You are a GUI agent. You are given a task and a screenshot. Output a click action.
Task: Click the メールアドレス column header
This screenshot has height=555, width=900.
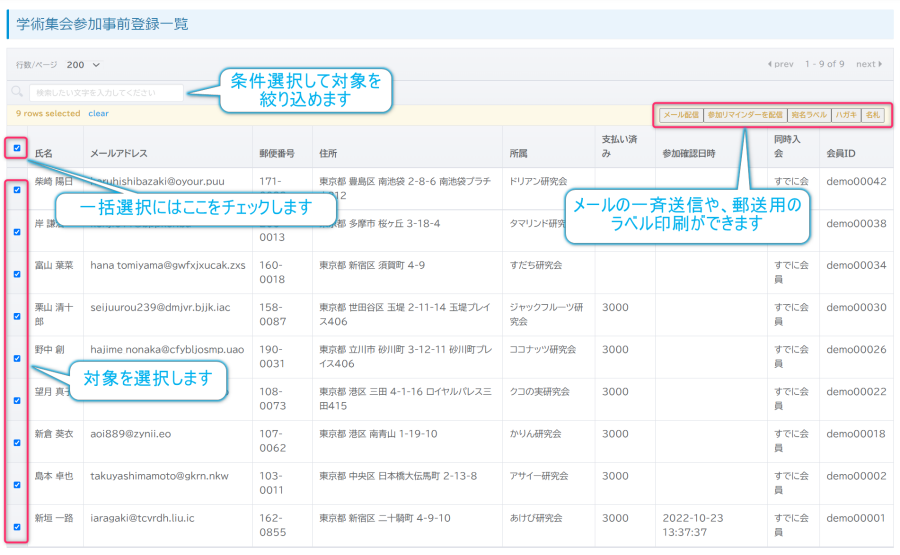[x=119, y=153]
